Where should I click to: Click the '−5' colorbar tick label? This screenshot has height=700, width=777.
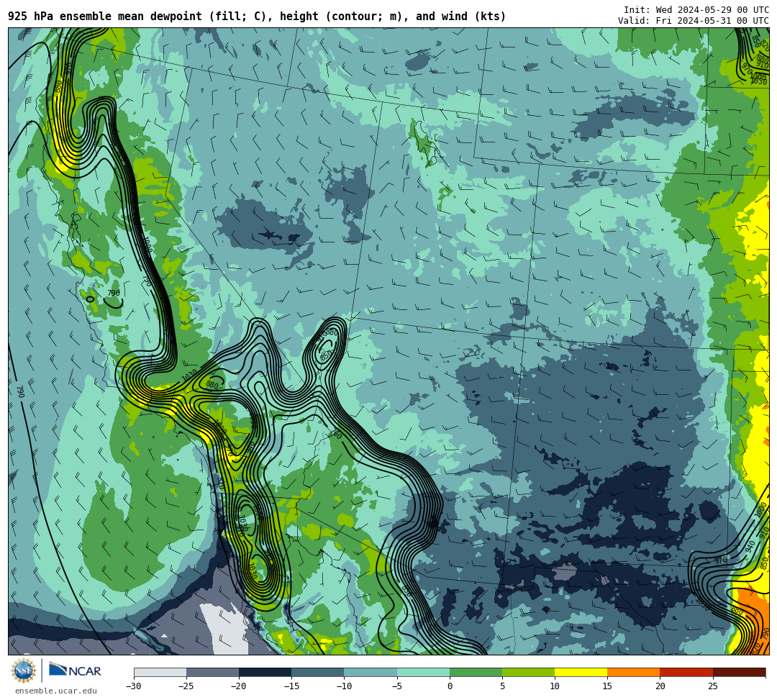pyautogui.click(x=397, y=686)
